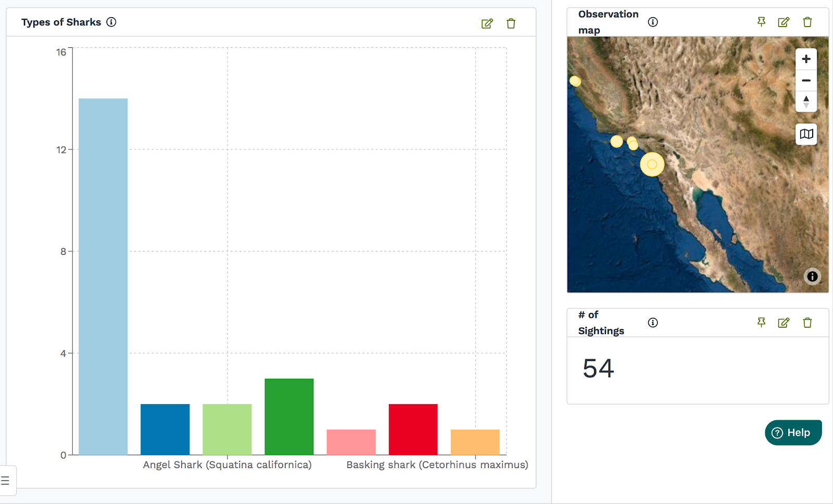Zoom in on the map
This screenshot has height=504, width=833.
806,59
